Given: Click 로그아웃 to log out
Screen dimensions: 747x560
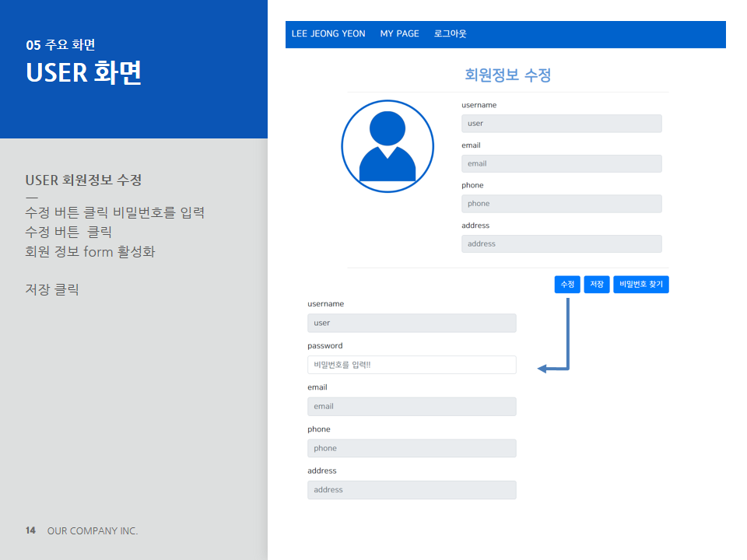Looking at the screenshot, I should pyautogui.click(x=451, y=34).
